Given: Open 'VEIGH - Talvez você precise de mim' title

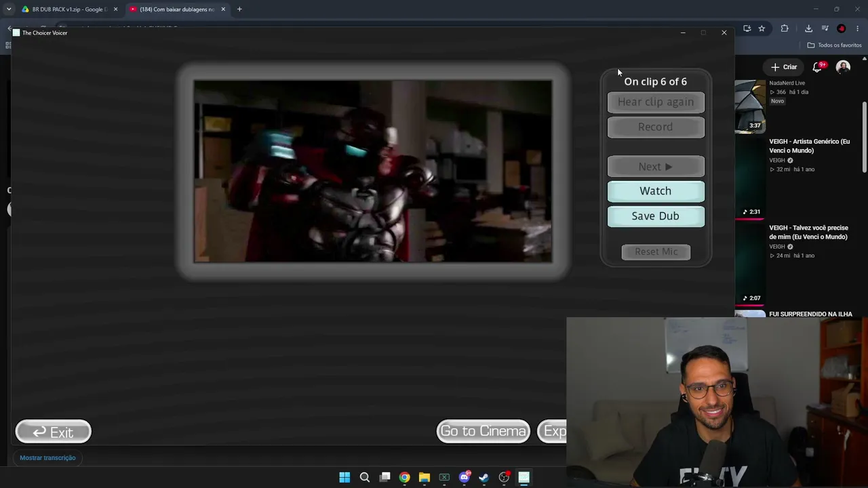Looking at the screenshot, I should [x=808, y=232].
